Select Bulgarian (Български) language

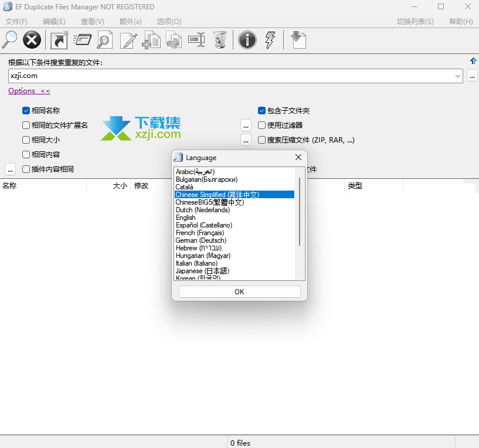(235, 179)
